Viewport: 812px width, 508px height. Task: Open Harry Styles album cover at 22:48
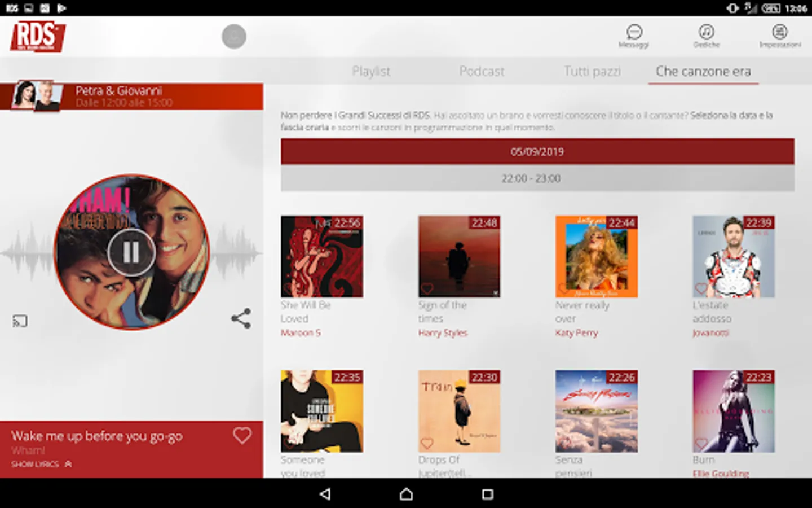[x=459, y=256]
